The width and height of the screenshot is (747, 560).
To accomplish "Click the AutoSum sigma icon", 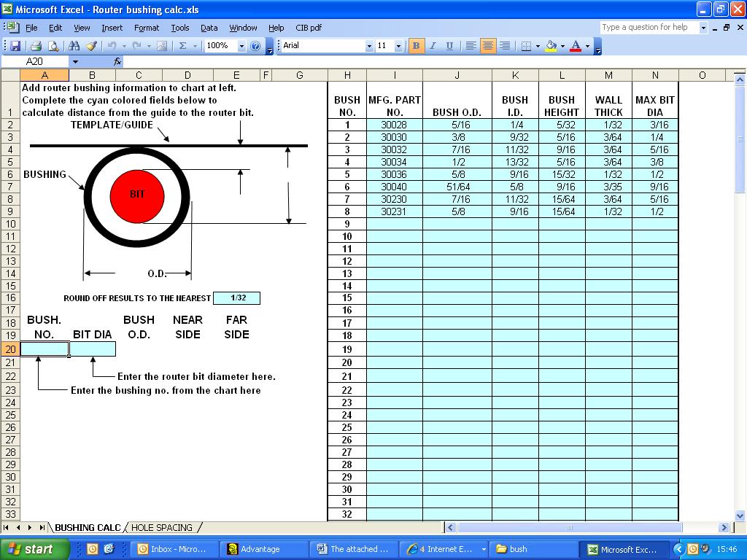I will coord(182,46).
